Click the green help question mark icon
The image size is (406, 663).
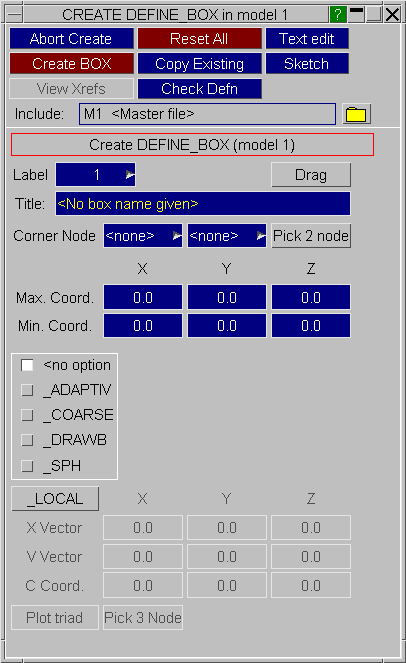pyautogui.click(x=337, y=14)
